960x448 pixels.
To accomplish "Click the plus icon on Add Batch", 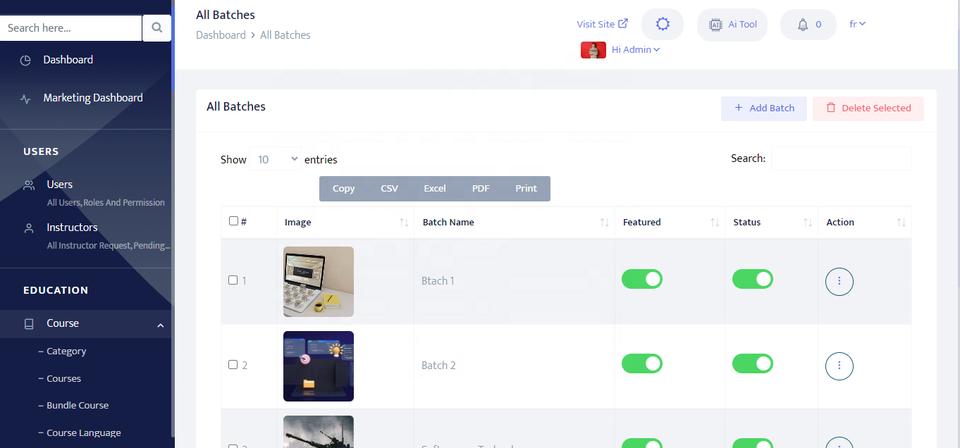I will coord(738,108).
